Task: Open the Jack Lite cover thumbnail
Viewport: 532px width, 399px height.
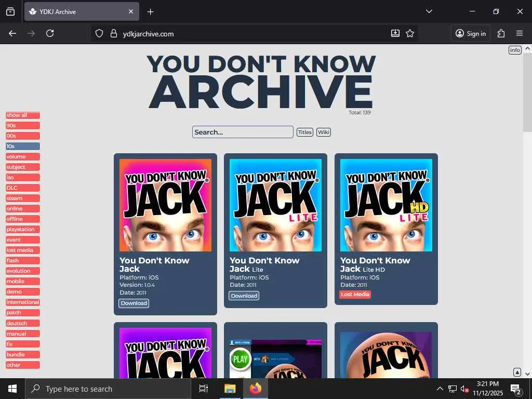Action: 275,205
